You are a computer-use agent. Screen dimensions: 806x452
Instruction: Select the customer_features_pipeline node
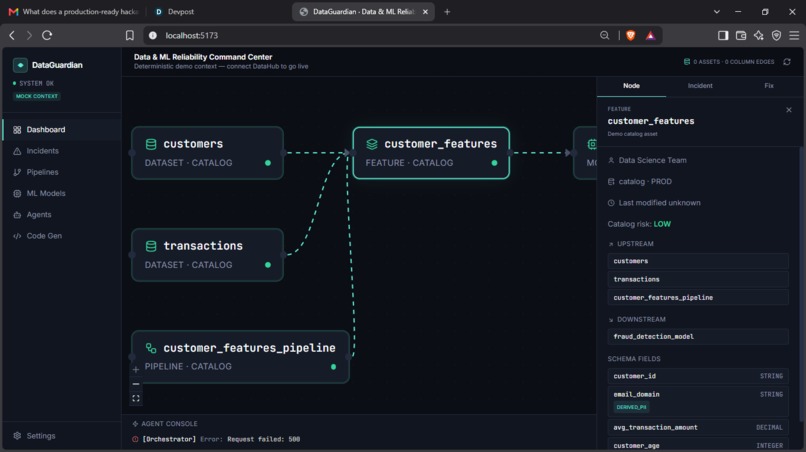click(240, 356)
